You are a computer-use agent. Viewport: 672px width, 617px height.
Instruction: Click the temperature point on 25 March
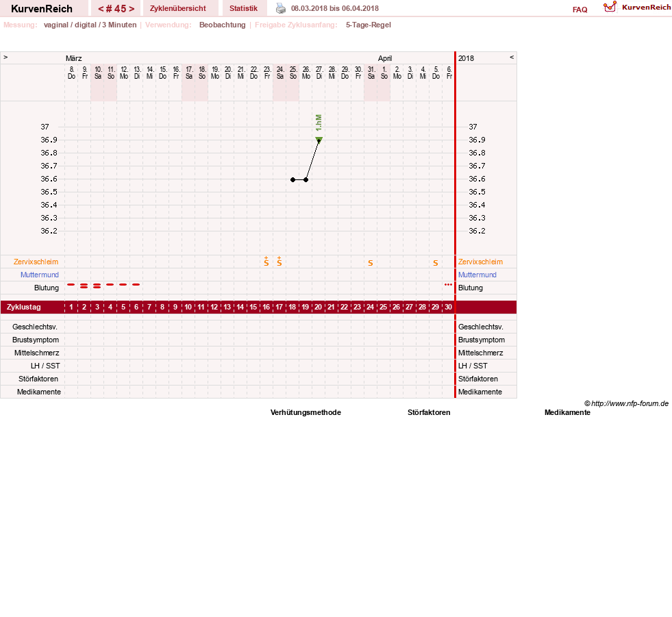[x=293, y=179]
